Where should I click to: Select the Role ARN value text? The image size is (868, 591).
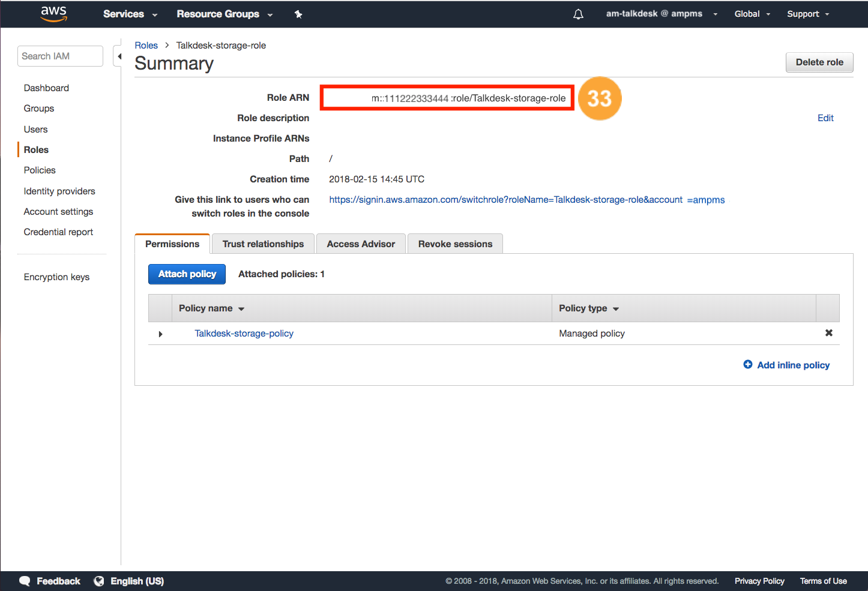pos(468,98)
